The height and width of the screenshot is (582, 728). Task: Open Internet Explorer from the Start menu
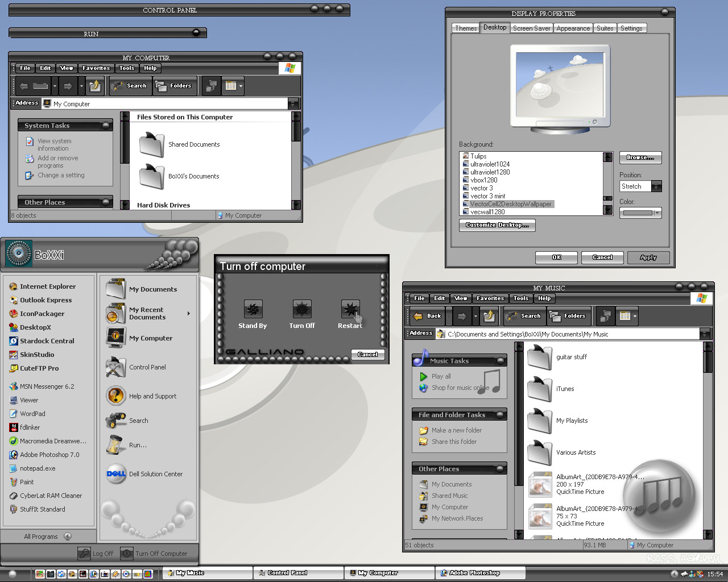pos(42,286)
